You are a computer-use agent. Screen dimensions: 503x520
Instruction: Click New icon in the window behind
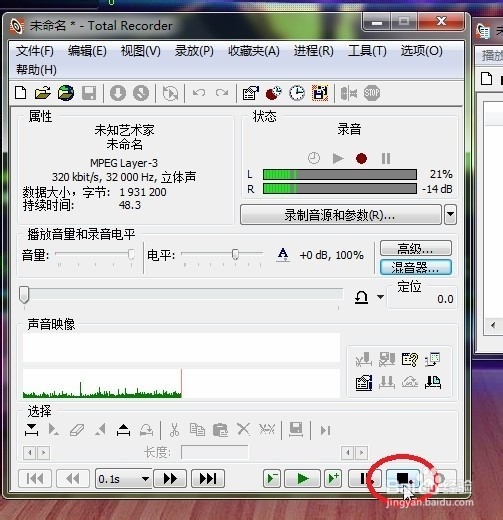pos(487,79)
